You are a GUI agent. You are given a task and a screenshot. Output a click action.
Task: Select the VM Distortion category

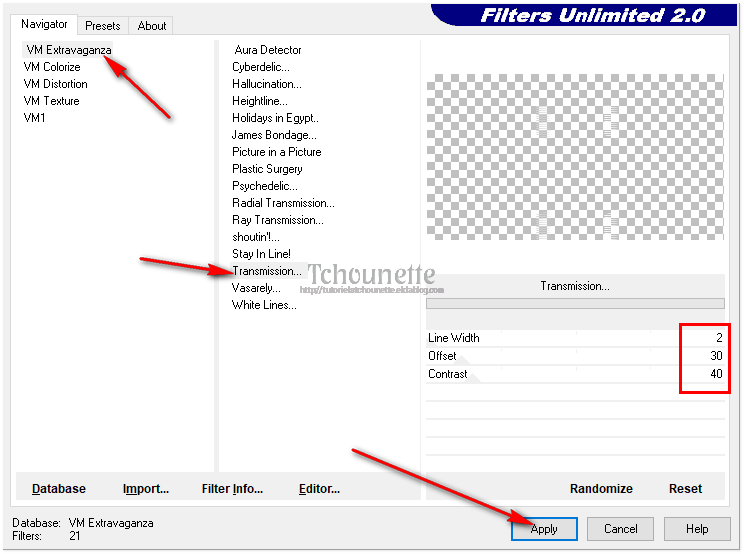(x=55, y=84)
